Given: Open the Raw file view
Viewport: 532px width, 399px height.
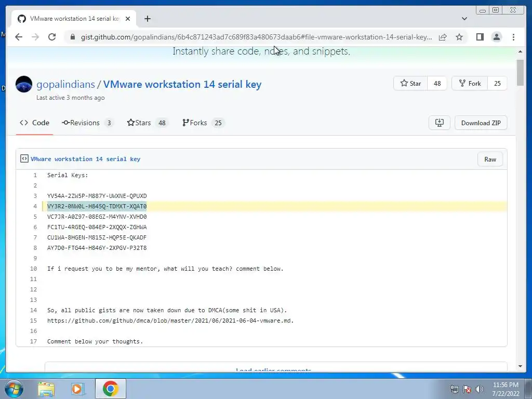Looking at the screenshot, I should pyautogui.click(x=490, y=159).
